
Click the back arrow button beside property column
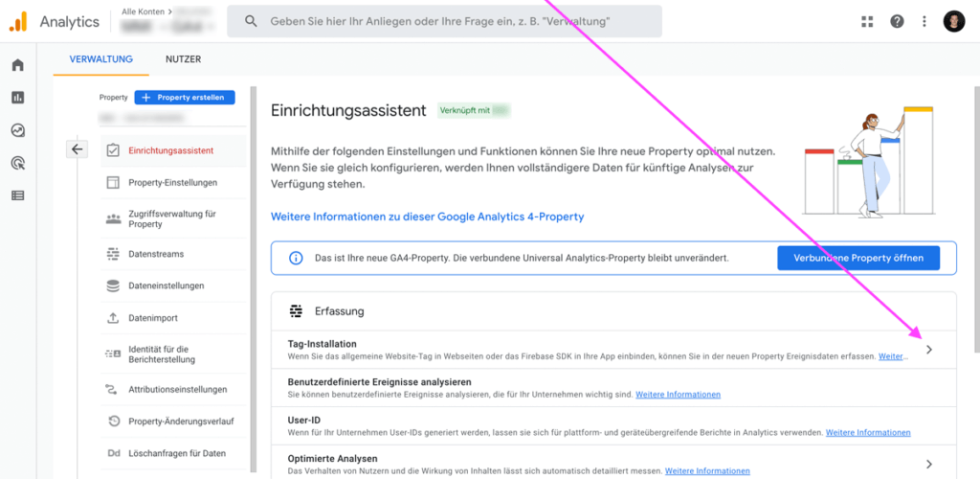(78, 148)
